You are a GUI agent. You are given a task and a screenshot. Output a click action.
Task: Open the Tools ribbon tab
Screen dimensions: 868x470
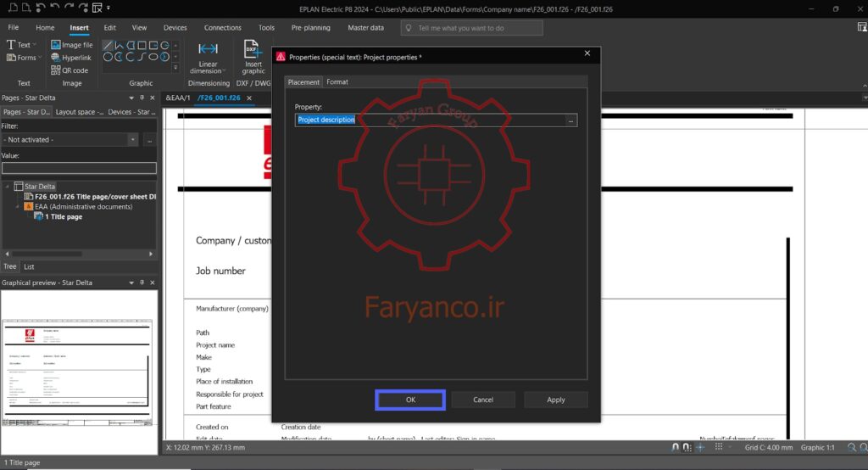click(x=266, y=28)
